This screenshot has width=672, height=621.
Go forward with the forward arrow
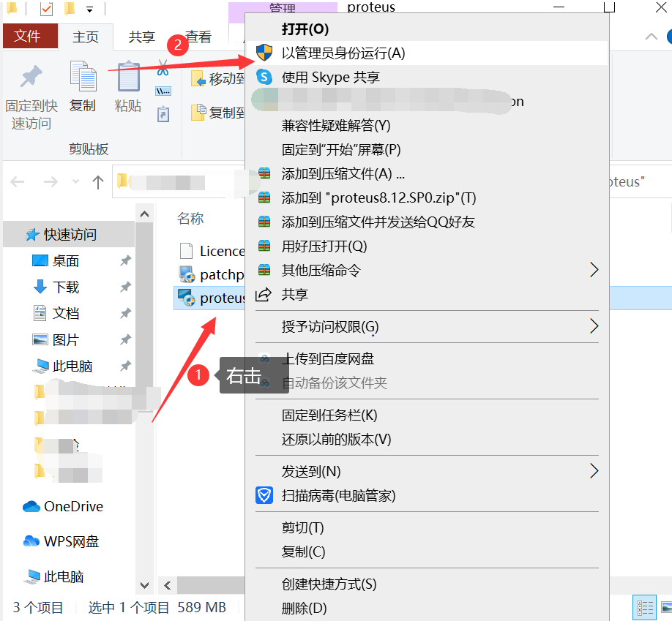click(x=51, y=182)
